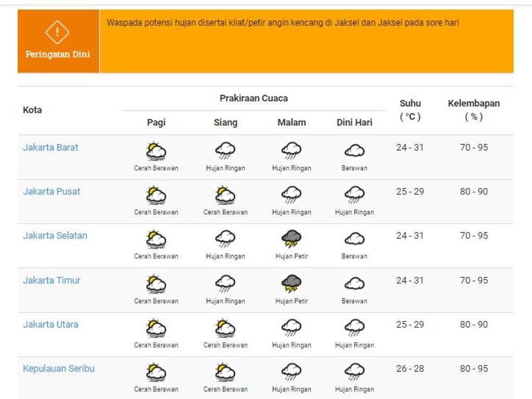The width and height of the screenshot is (532, 399).
Task: Click Jakarta Selatan night Hujan Petir icon
Action: coord(291,240)
